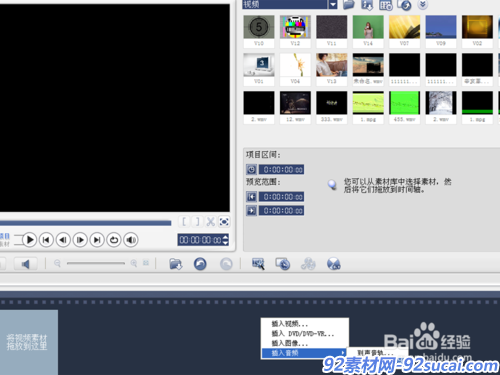The width and height of the screenshot is (500, 375).
Task: Click the preview range end marker icon
Action: tap(252, 211)
